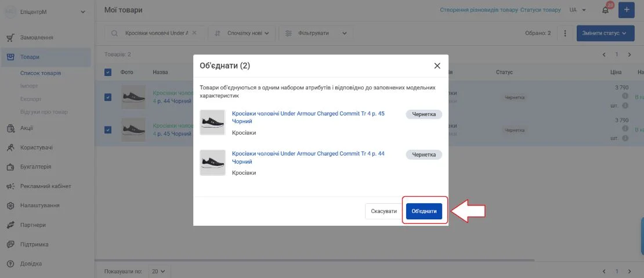Viewport: 644px width, 278px height.
Task: Open Статуси товару link
Action: [x=540, y=10]
